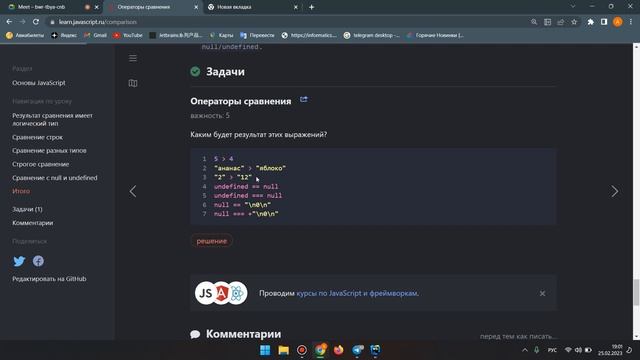
Task: Jump to Сравнение строк section
Action: point(38,137)
